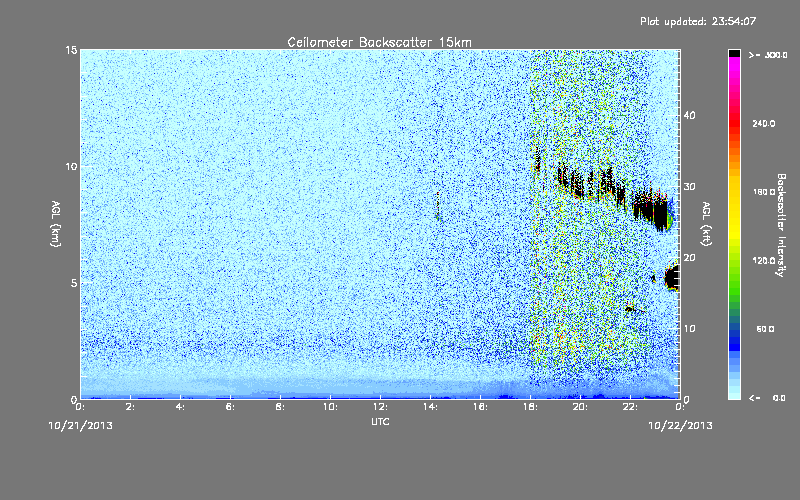Click the '16:' hour tick label
800x500 pixels.
click(480, 407)
